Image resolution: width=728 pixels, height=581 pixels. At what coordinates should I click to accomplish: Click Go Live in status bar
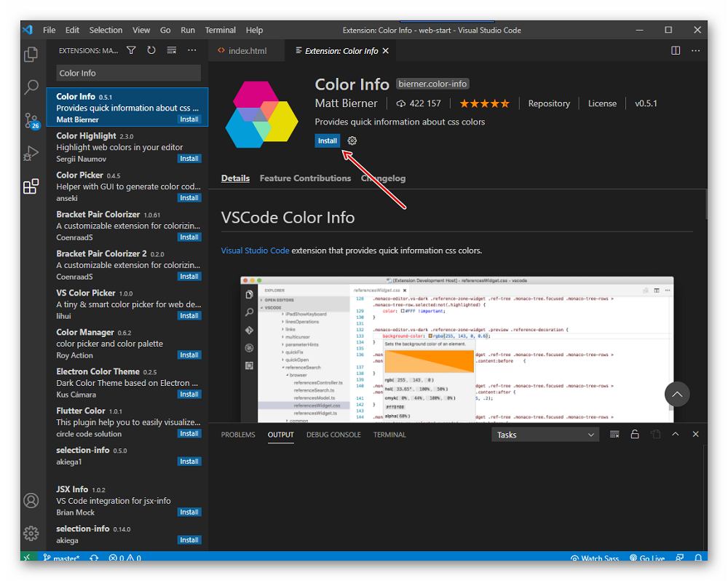click(x=647, y=558)
